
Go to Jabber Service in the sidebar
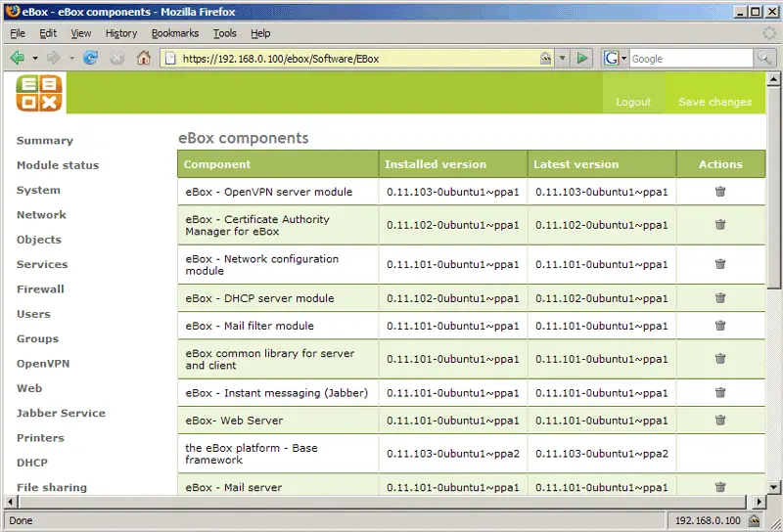[61, 414]
